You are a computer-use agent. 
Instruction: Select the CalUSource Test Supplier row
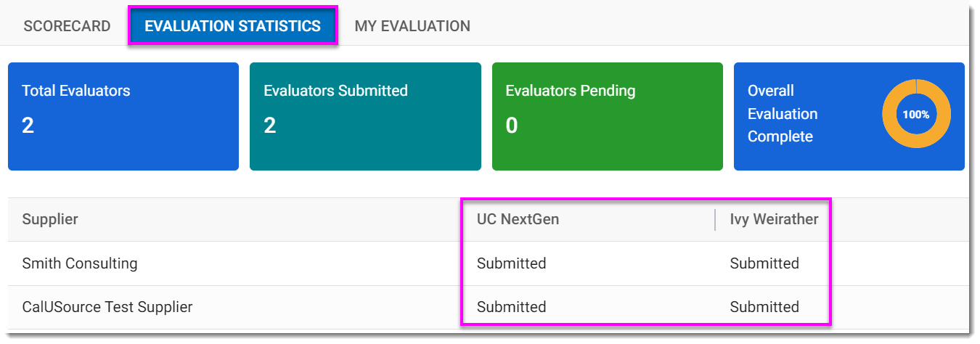coord(107,307)
